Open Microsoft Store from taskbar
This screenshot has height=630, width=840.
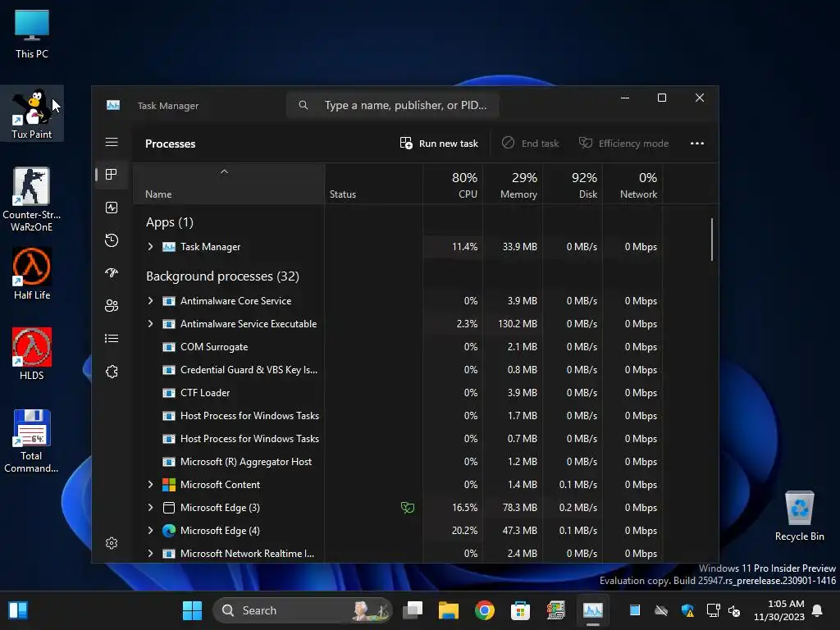pos(520,610)
